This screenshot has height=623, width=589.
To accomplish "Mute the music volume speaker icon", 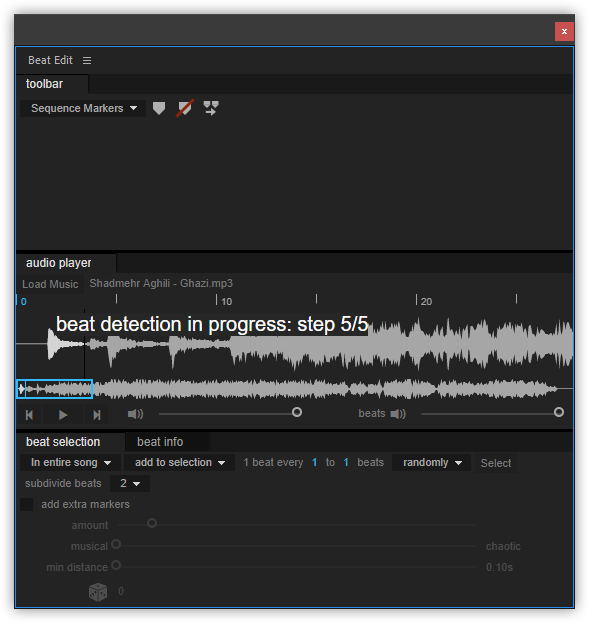I will [136, 414].
